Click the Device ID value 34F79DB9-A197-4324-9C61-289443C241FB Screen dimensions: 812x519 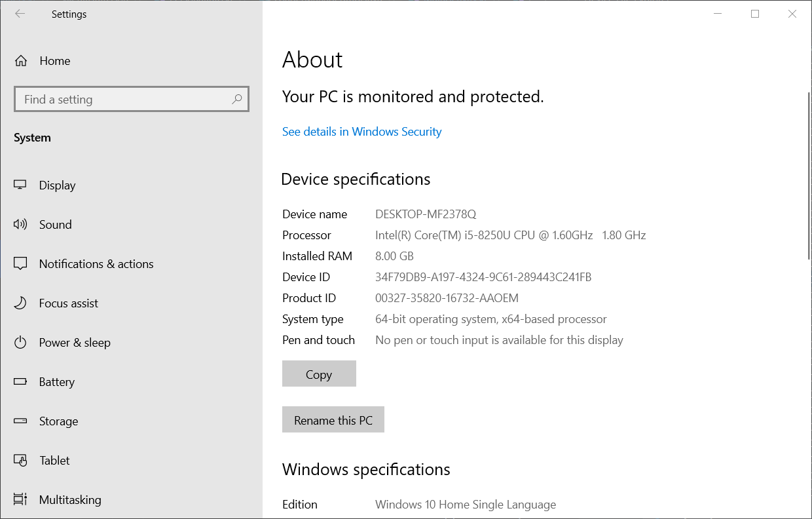coord(483,277)
